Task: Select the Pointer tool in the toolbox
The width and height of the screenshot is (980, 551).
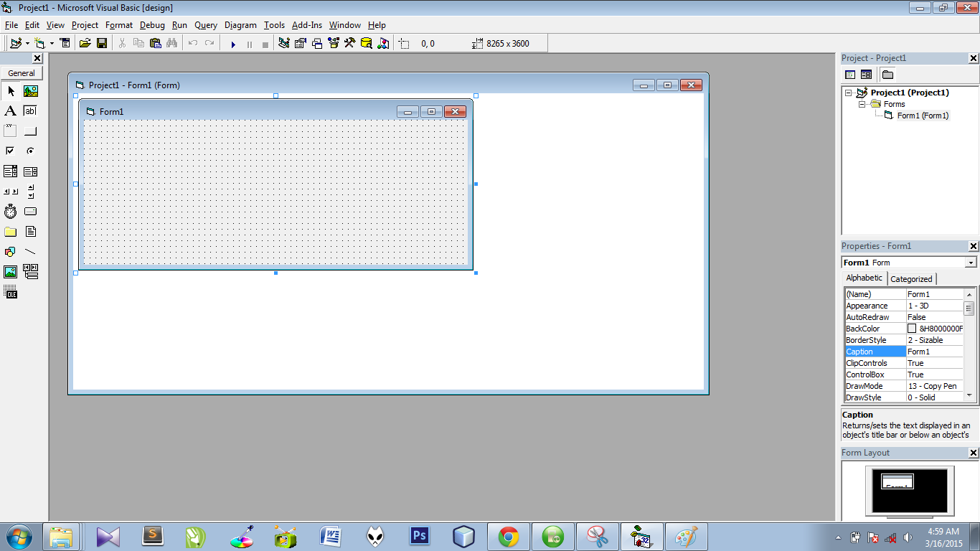Action: click(x=10, y=92)
